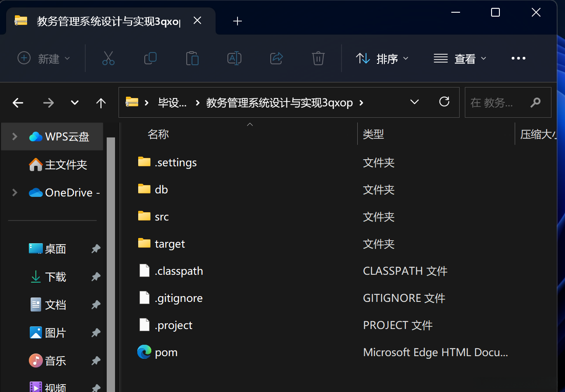The width and height of the screenshot is (565, 392).
Task: Click the Paste clipboard icon
Action: (x=192, y=58)
